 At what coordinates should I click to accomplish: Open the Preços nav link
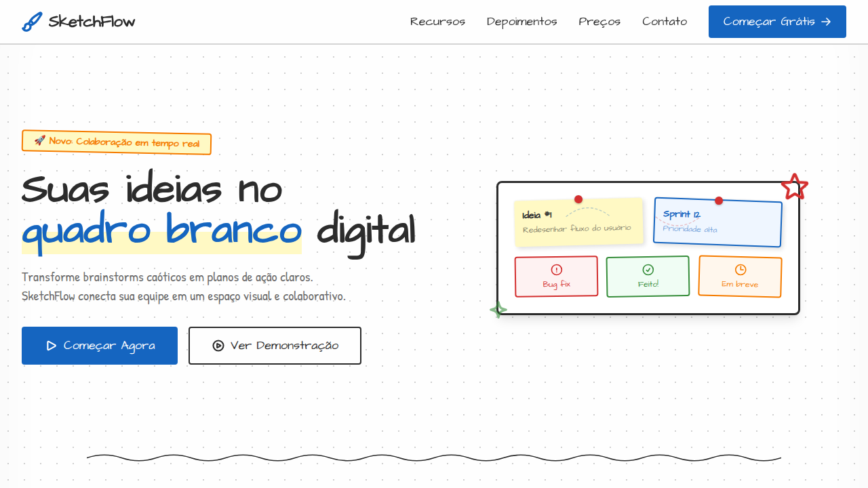coord(599,22)
